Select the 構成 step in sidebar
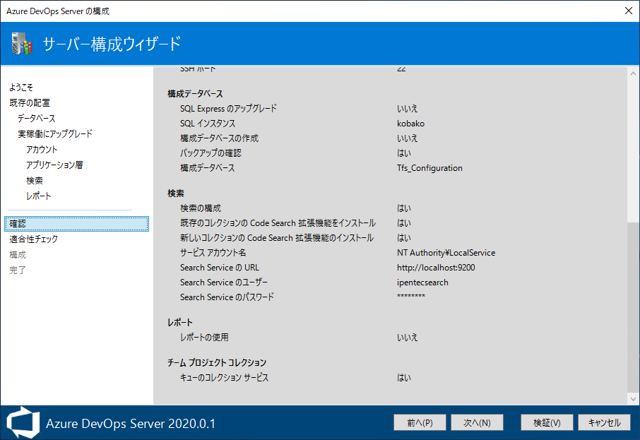640x440 pixels. point(18,255)
